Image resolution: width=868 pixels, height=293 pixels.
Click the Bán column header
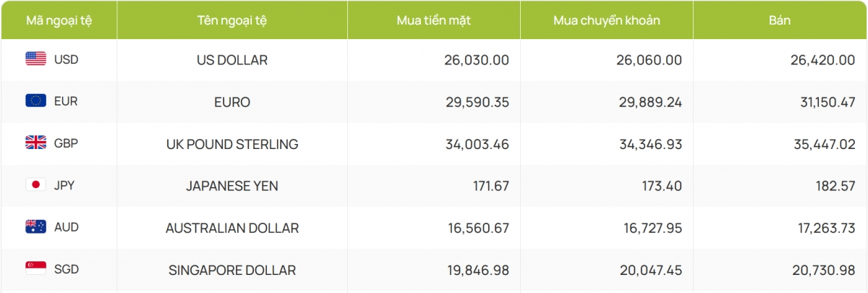point(780,20)
